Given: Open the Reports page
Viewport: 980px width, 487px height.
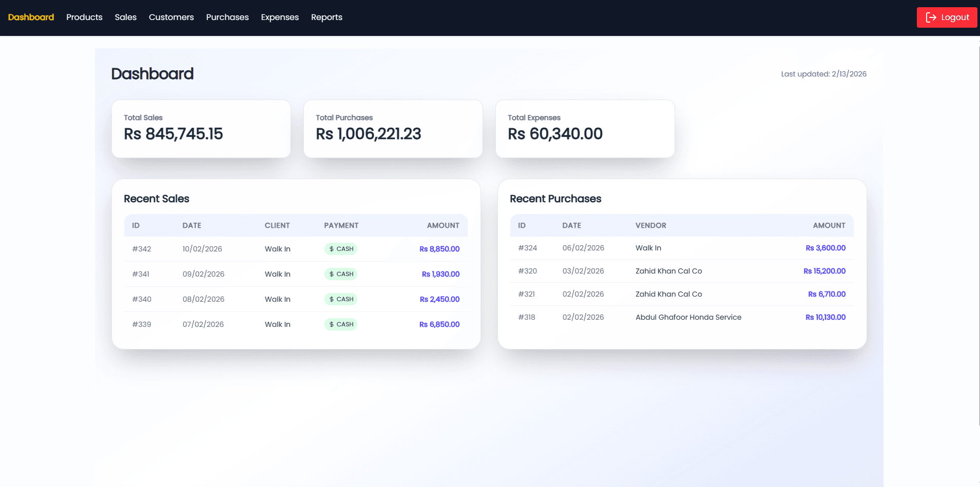Looking at the screenshot, I should tap(326, 17).
